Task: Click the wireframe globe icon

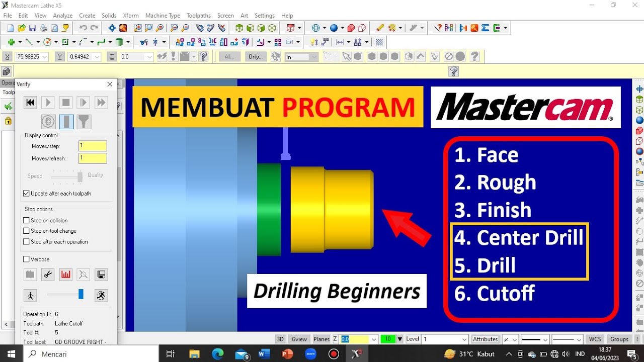Action: click(x=316, y=28)
